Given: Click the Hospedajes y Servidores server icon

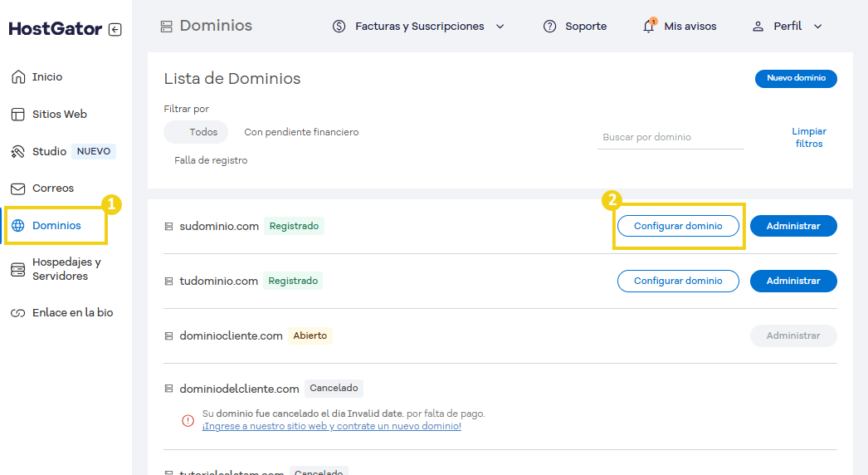Looking at the screenshot, I should pos(17,269).
